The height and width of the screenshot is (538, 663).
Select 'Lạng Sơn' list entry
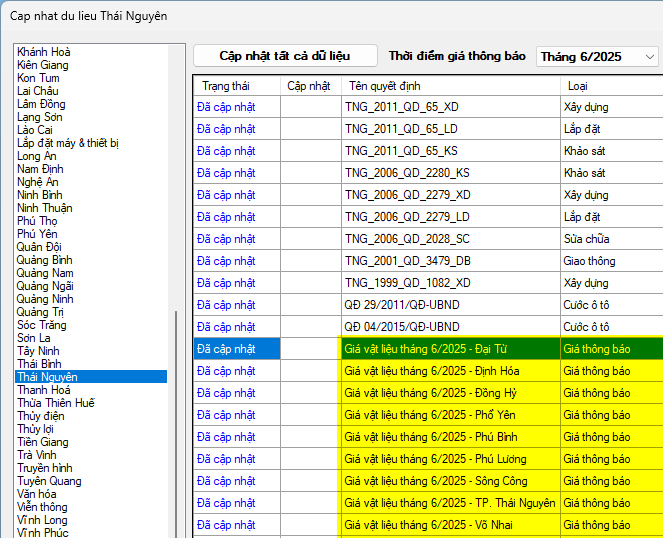tap(40, 117)
